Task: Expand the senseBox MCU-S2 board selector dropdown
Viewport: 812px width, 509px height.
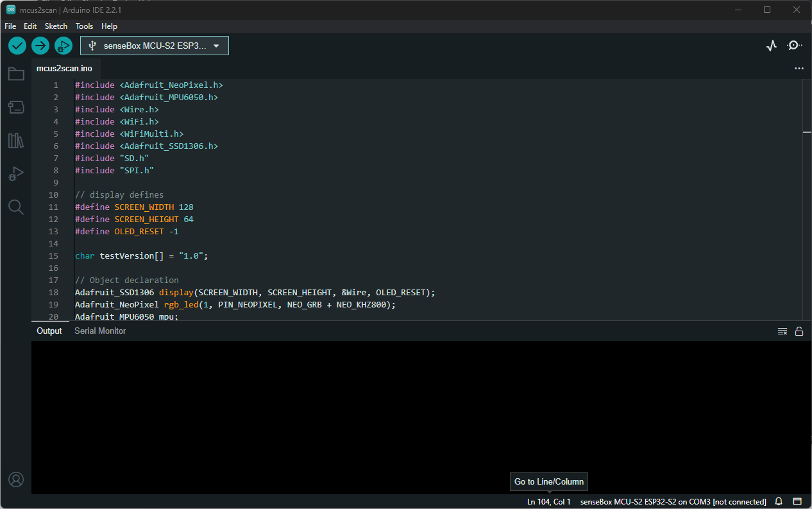Action: pos(155,46)
